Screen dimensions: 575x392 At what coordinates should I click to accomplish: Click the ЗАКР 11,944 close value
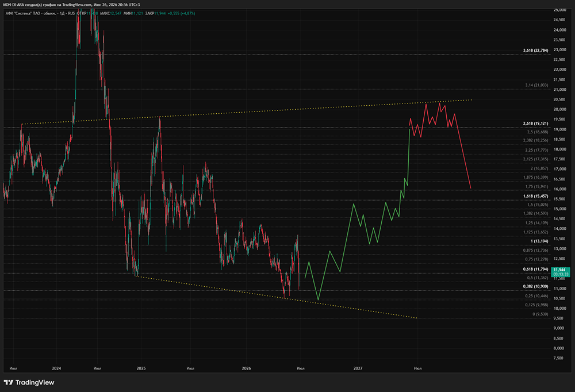155,13
